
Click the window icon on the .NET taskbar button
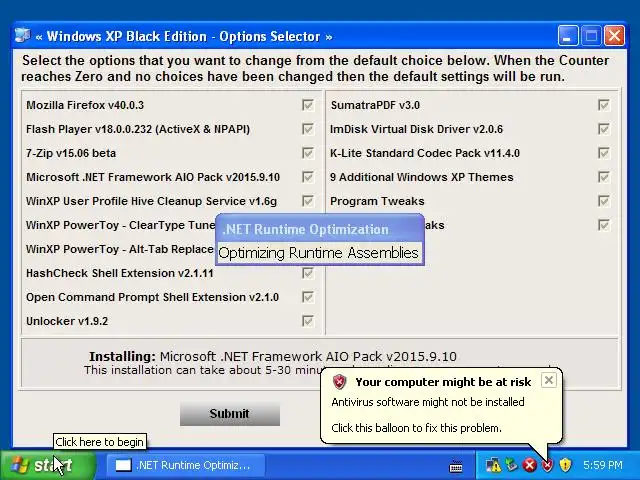coord(123,465)
